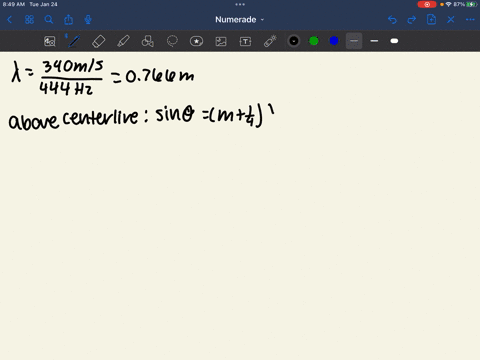
Task: Select the Text box tool
Action: 245,41
